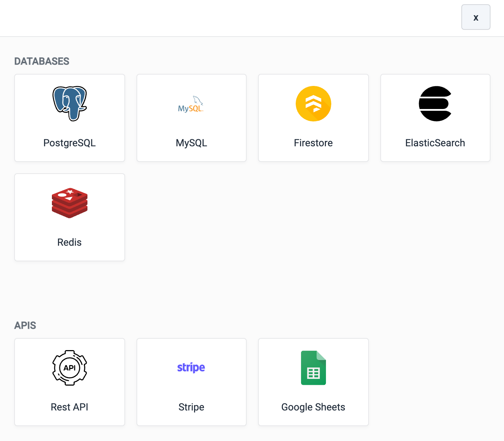The image size is (504, 441).
Task: Click the green Google Sheets icon
Action: click(x=313, y=368)
